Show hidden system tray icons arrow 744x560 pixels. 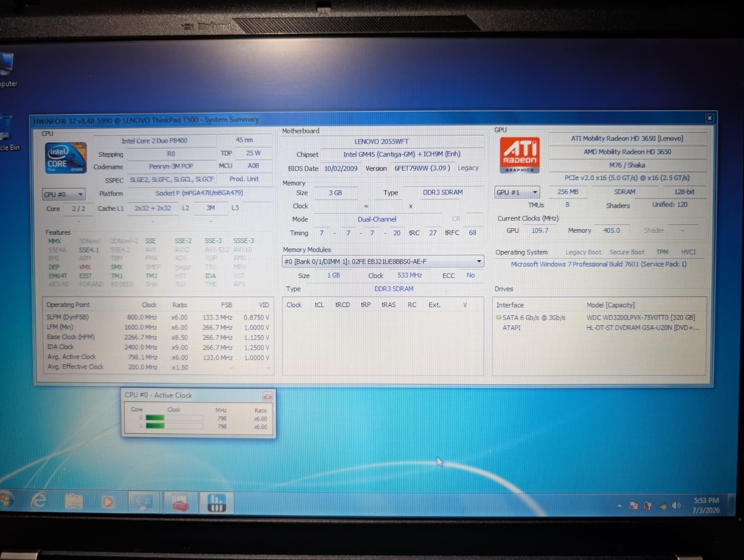(619, 506)
